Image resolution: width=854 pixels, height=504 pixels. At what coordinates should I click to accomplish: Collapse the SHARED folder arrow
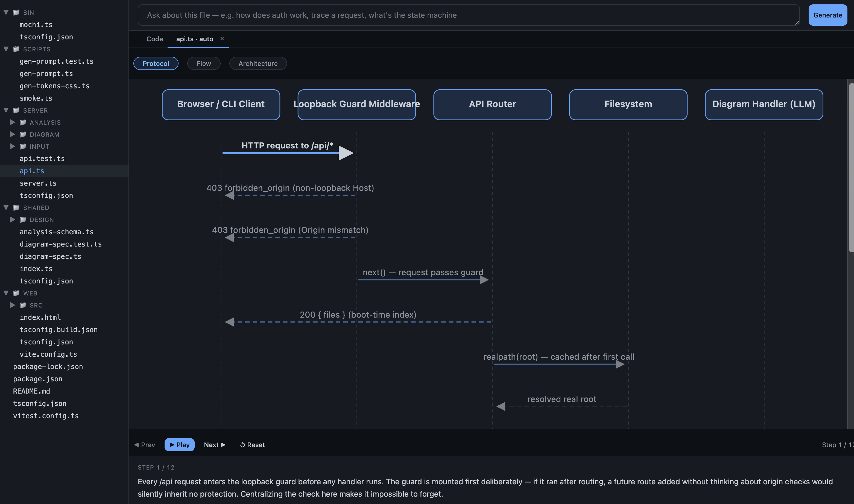6,207
